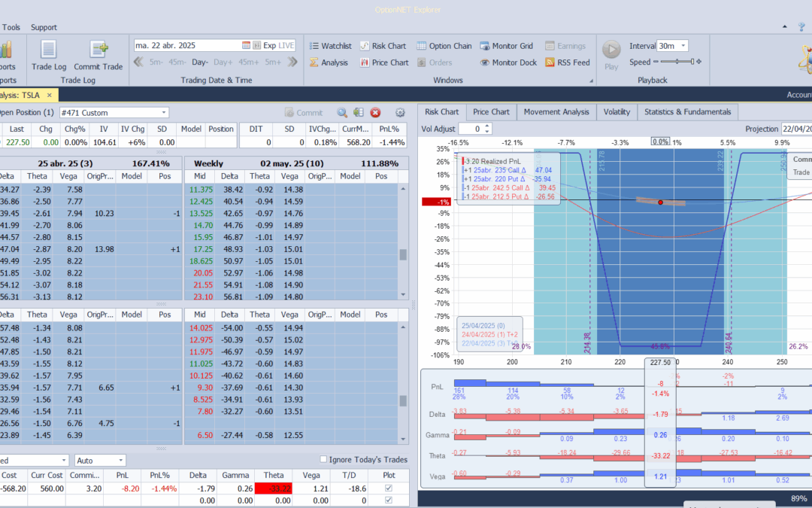
Task: Click the Commit Trade icon
Action: click(98, 54)
